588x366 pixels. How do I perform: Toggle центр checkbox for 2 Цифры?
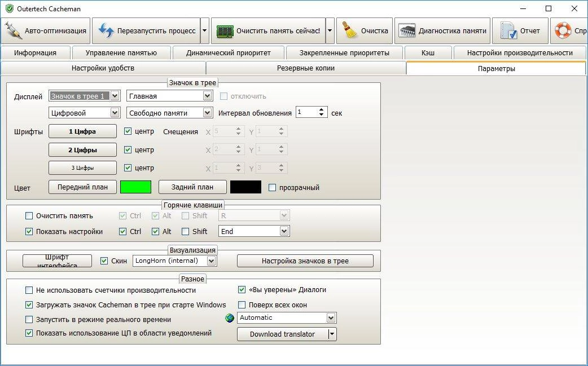pyautogui.click(x=128, y=149)
